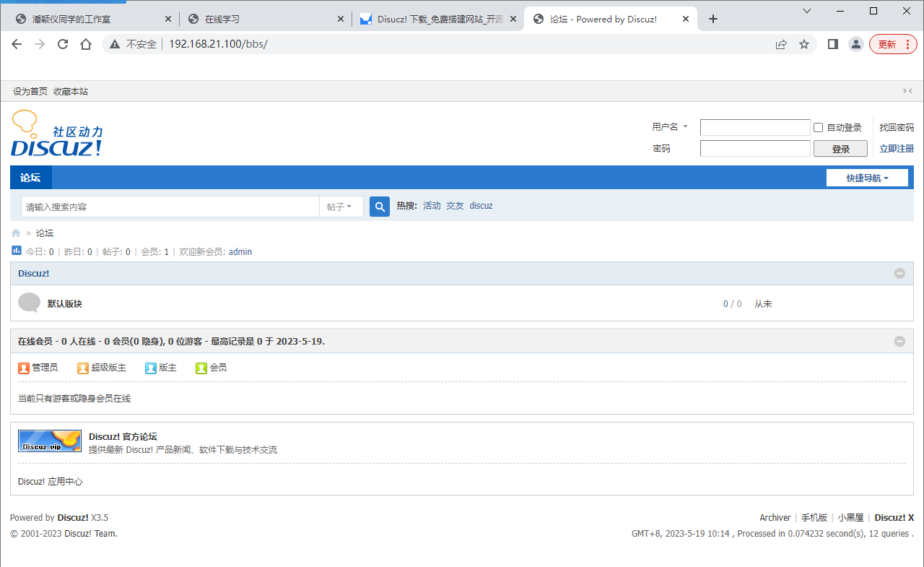Focus the 密码 password input field
Screen dimensions: 924x567
point(755,148)
